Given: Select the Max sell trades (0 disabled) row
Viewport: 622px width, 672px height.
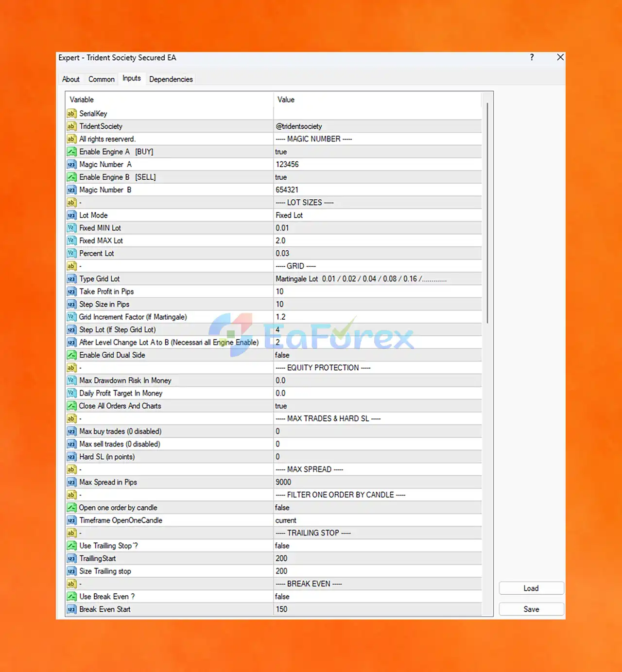Looking at the screenshot, I should 274,444.
